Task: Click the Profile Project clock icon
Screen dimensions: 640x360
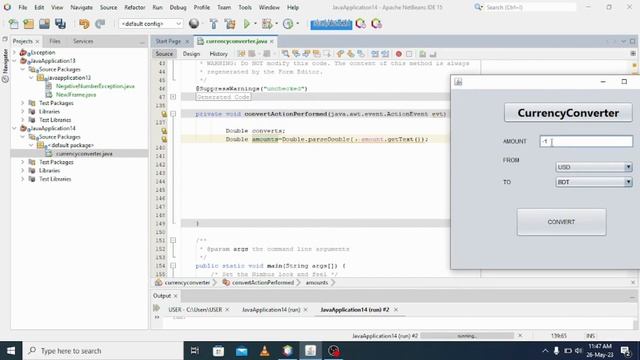Action: pos(288,24)
